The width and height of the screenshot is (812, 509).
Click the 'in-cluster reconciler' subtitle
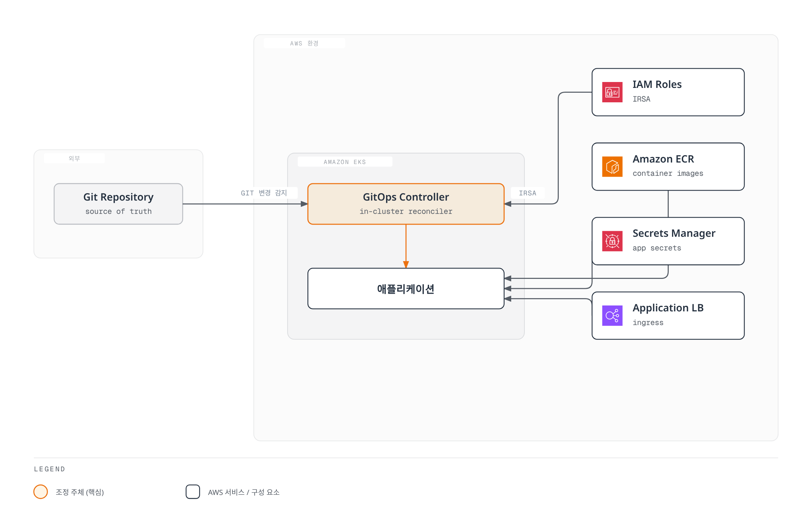click(x=406, y=212)
